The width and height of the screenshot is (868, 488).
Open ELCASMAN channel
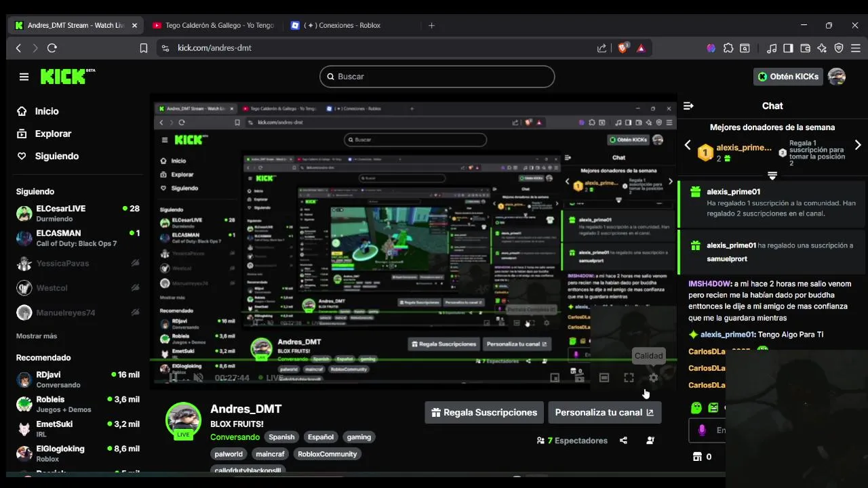(78, 238)
